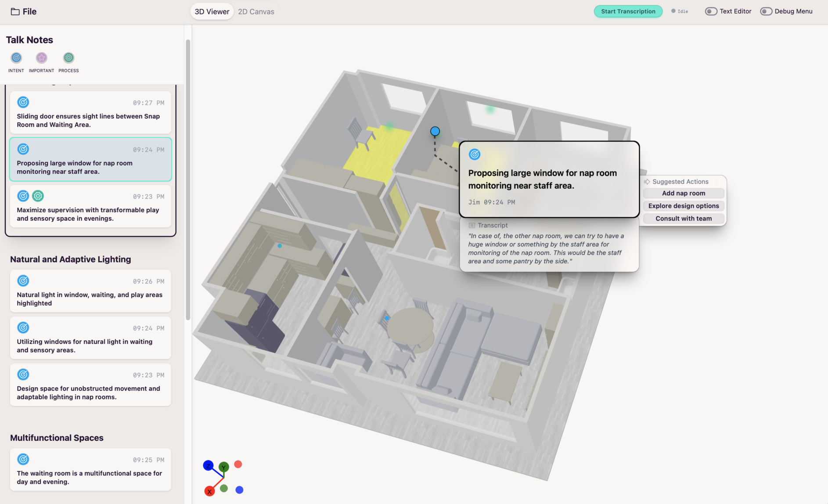
Task: Switch to the 2D Canvas tab
Action: pos(256,11)
